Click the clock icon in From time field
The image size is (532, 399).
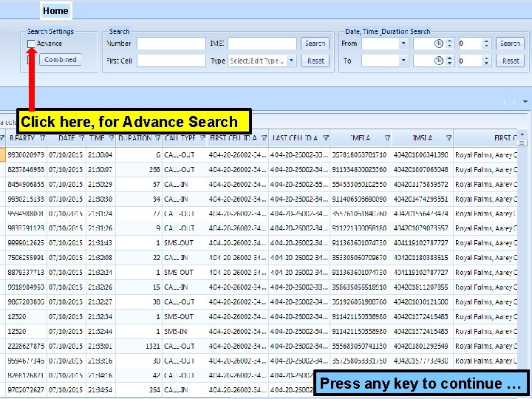pos(439,44)
